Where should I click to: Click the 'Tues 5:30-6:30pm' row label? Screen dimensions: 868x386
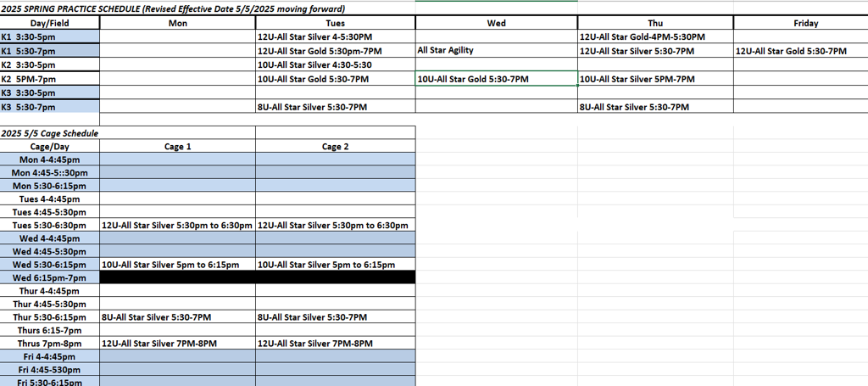pos(49,226)
